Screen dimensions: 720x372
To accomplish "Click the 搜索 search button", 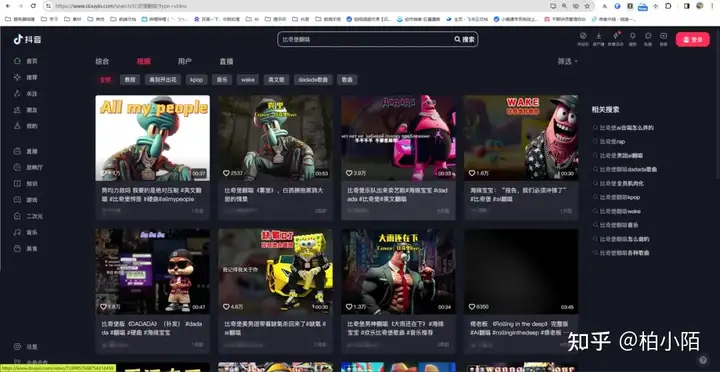I will (x=464, y=39).
